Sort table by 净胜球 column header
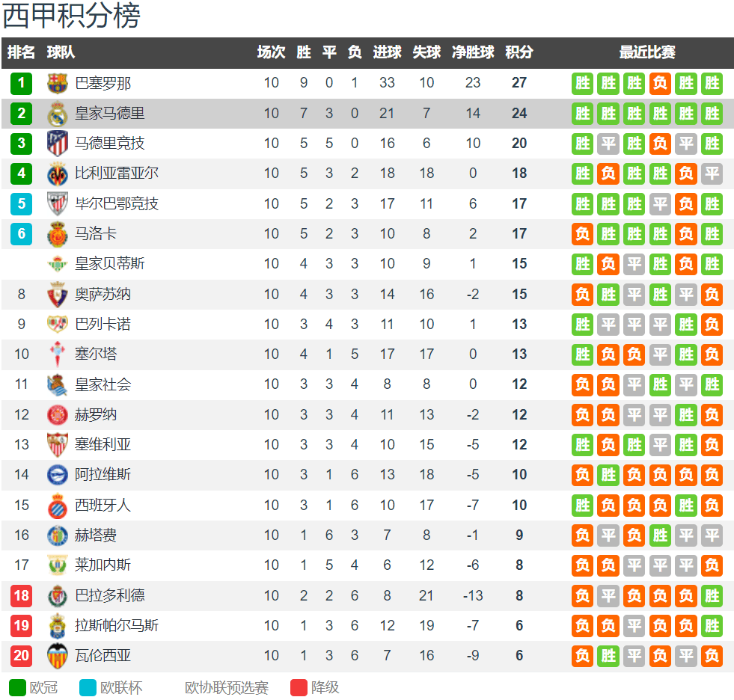Viewport: 734px width, 700px height. [473, 52]
